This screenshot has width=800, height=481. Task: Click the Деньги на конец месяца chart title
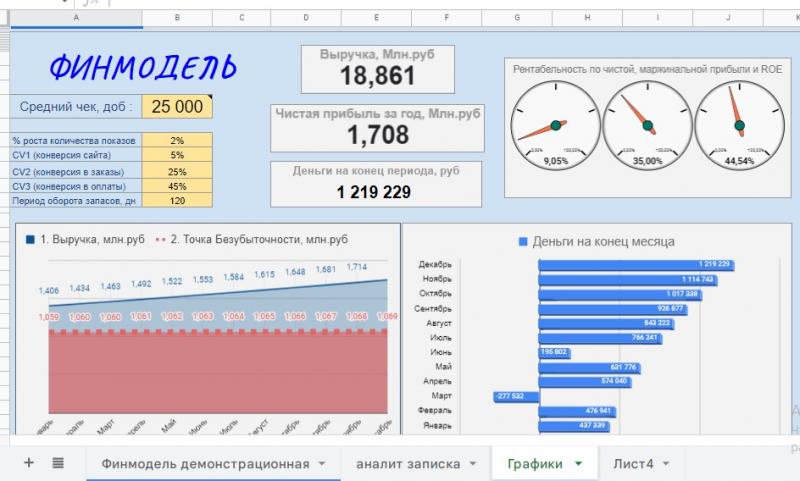[x=604, y=241]
